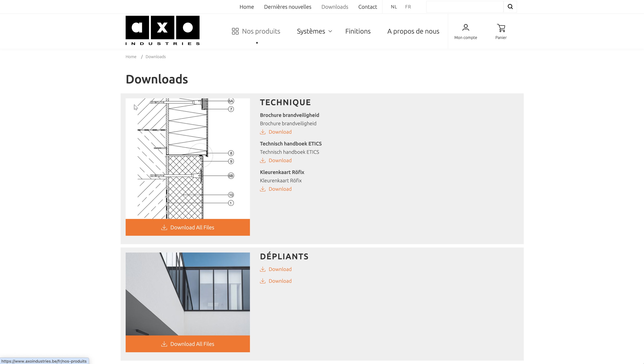Click first Download link under Dépliants
This screenshot has height=364, width=644.
[x=280, y=269]
